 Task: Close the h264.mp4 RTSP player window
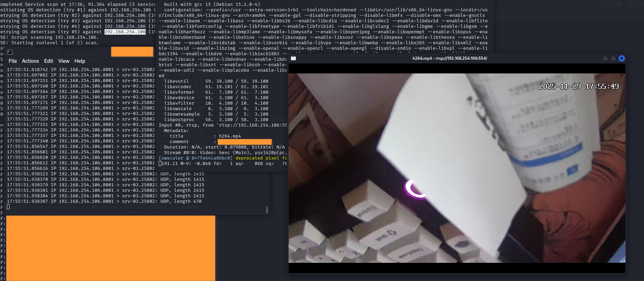[622, 58]
